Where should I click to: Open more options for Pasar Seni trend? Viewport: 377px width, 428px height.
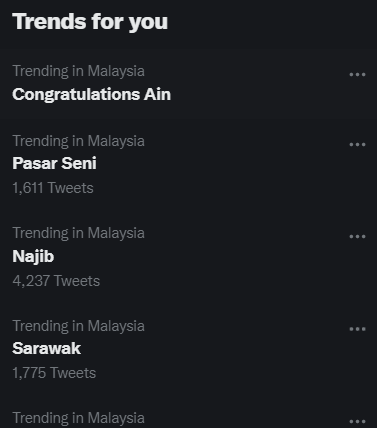point(357,145)
